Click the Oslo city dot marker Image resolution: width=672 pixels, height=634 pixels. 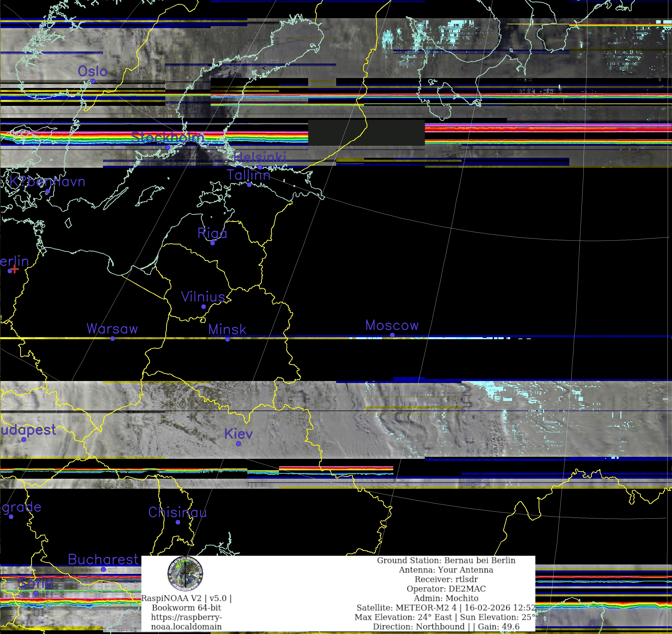point(93,81)
